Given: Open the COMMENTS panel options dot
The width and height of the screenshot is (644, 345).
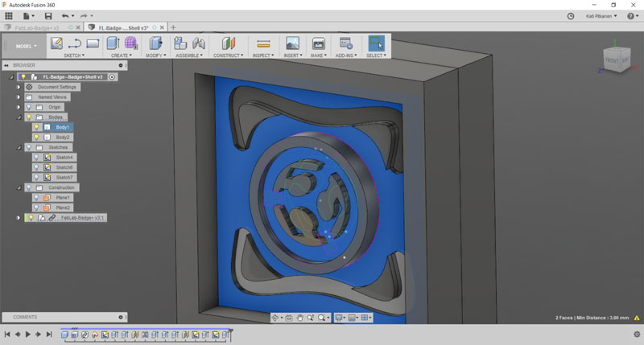Looking at the screenshot, I should coord(120,317).
